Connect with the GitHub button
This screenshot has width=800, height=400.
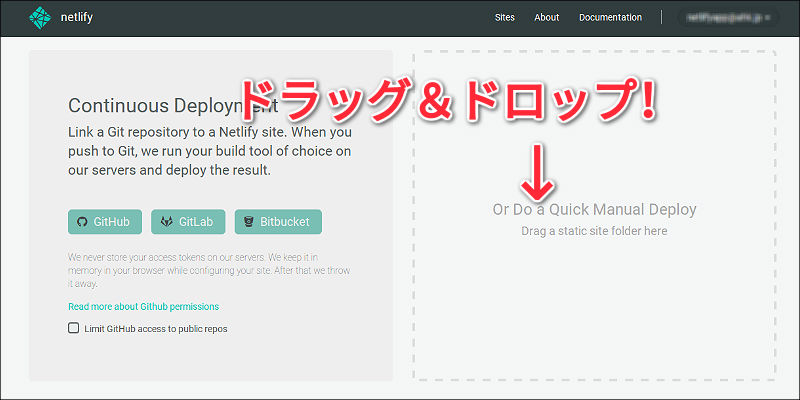[x=105, y=222]
